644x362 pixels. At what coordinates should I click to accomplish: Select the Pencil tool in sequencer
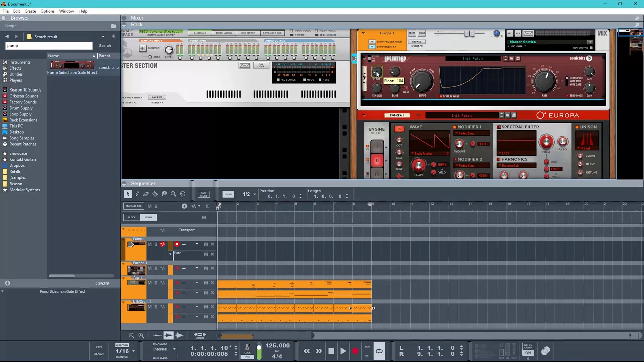tap(137, 194)
